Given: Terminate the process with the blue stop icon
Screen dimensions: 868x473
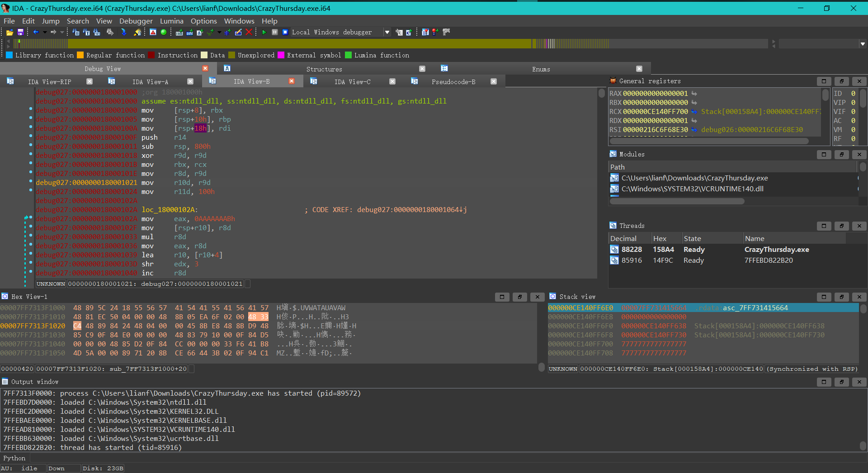Looking at the screenshot, I should point(285,32).
